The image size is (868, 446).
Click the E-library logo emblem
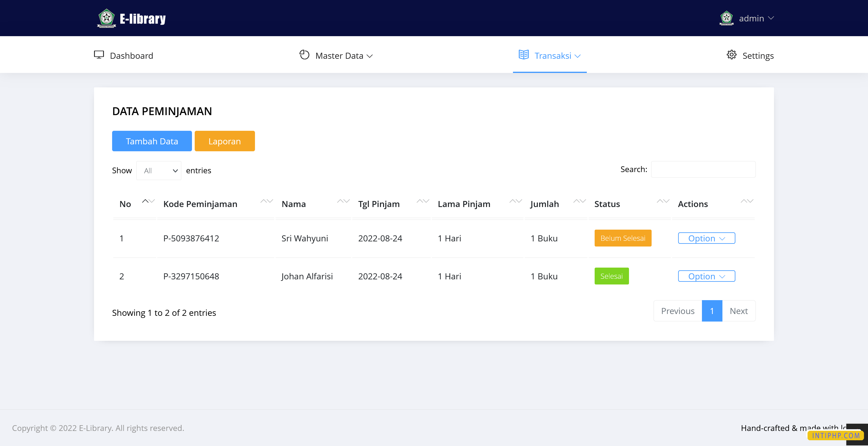click(106, 18)
